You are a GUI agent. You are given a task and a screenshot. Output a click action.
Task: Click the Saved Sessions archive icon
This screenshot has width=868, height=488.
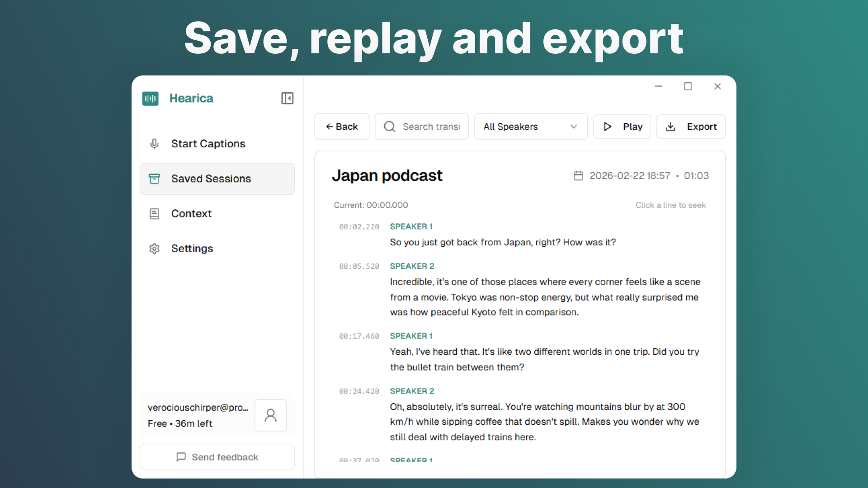click(154, 178)
